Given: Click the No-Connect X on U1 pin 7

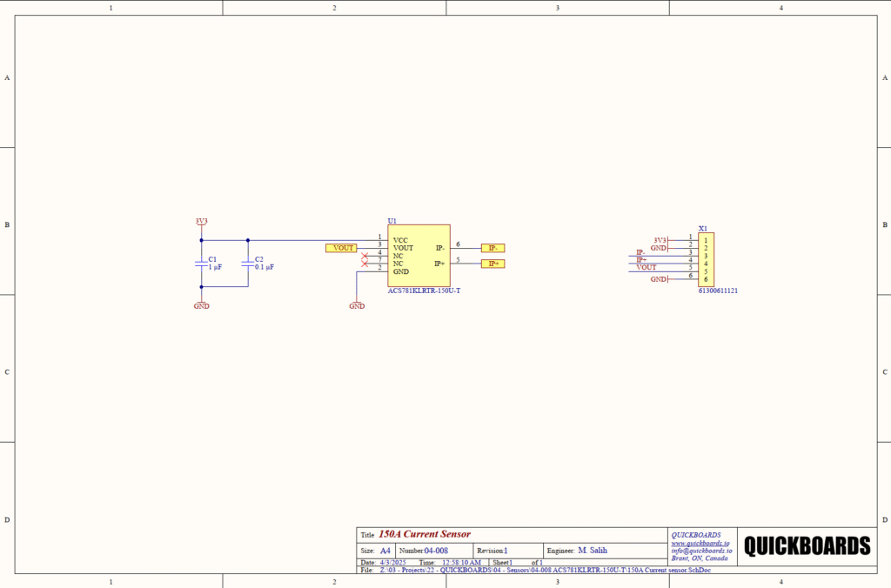Looking at the screenshot, I should click(x=365, y=263).
